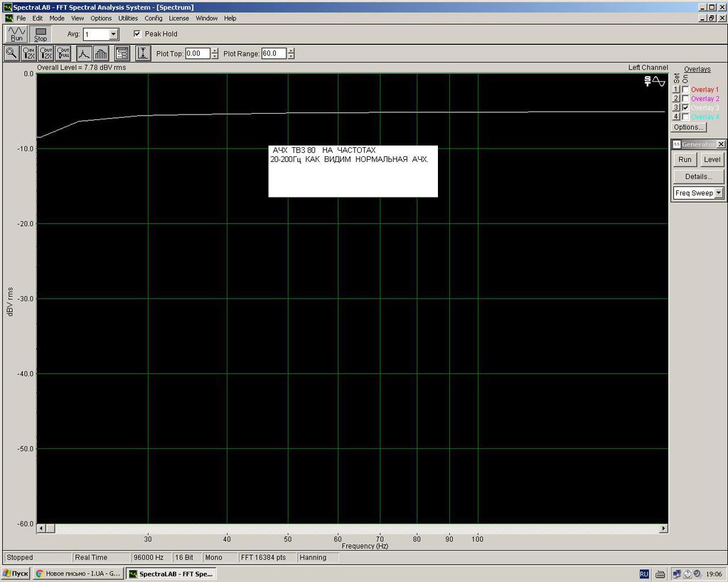Stop the analyzer with the Stop button
Image resolution: width=728 pixels, height=582 pixels.
pos(41,34)
